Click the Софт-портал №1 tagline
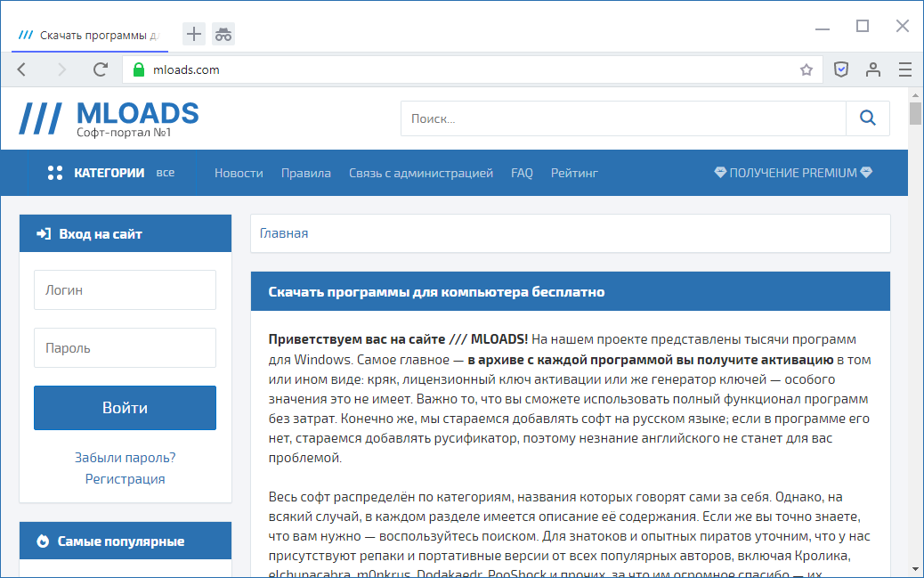This screenshot has width=924, height=578. 124,133
